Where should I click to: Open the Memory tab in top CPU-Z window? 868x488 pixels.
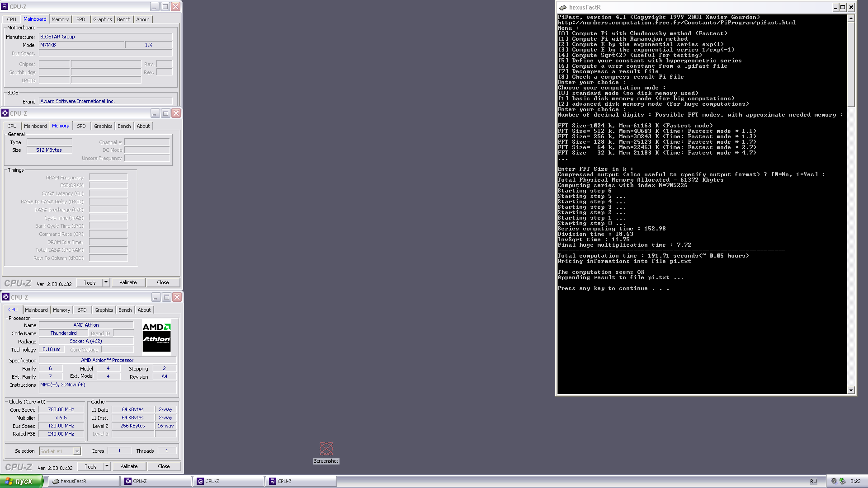[x=60, y=19]
